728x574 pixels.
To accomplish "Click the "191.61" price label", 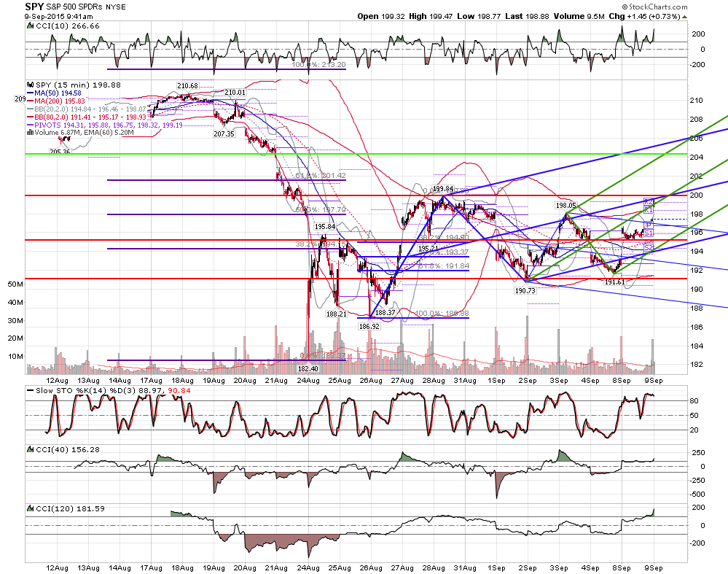I will 614,282.
